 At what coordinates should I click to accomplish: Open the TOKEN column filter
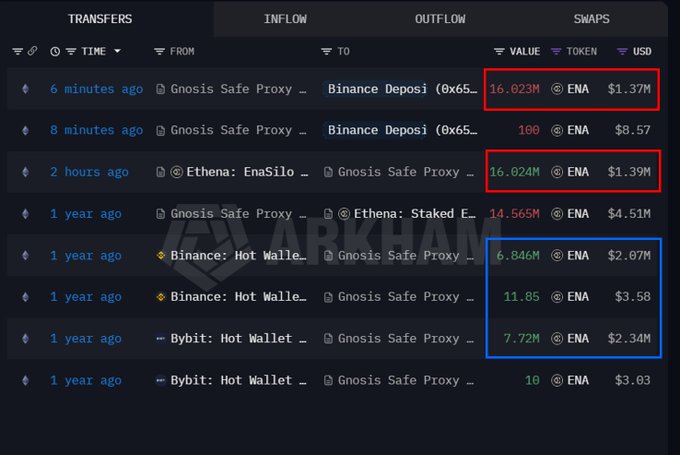pyautogui.click(x=556, y=51)
